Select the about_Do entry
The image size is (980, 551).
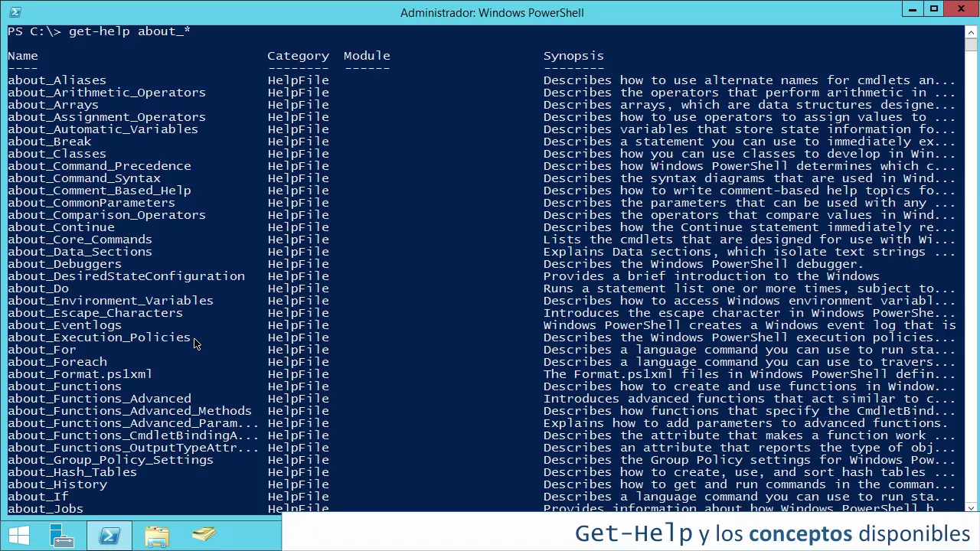38,289
